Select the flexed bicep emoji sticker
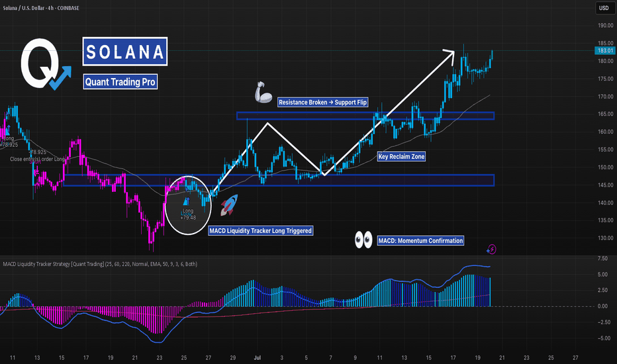The width and height of the screenshot is (617, 364). click(263, 93)
